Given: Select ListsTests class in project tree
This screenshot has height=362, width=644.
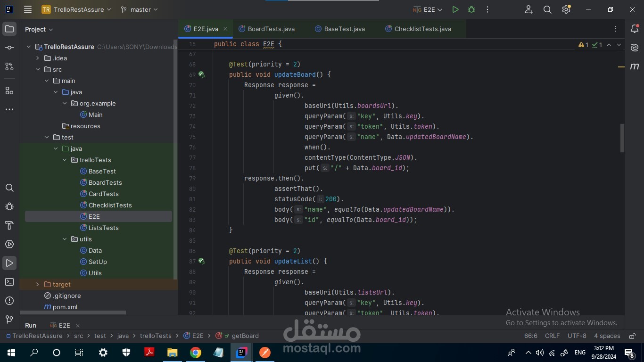Looking at the screenshot, I should [99, 228].
